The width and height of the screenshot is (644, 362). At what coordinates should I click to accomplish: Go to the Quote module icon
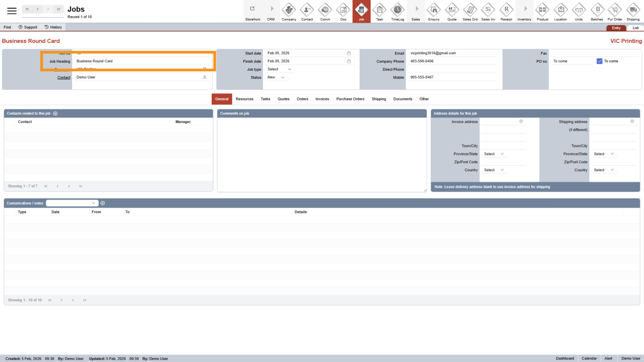(452, 11)
